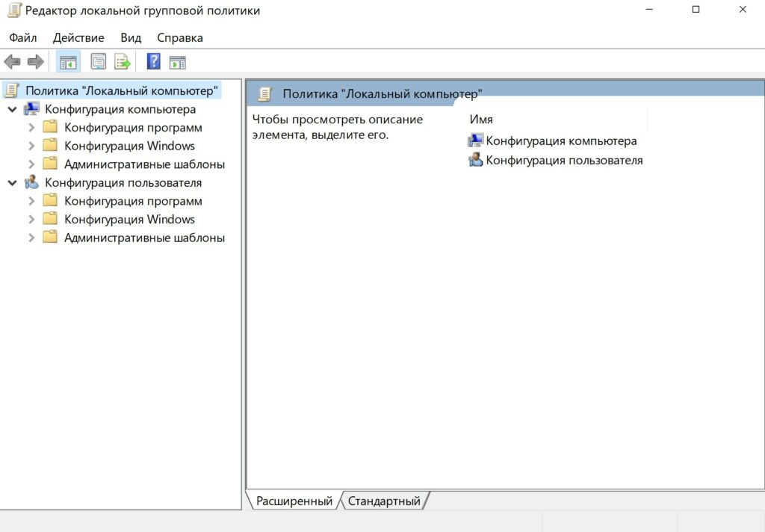Open the Properties toolbar icon
This screenshot has height=532, width=765.
99,62
